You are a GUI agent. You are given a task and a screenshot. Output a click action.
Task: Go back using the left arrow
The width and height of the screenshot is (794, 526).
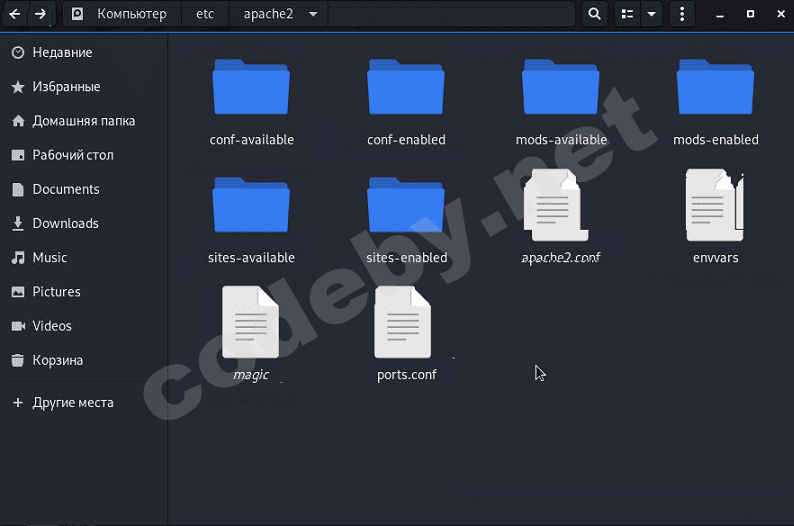coord(15,14)
